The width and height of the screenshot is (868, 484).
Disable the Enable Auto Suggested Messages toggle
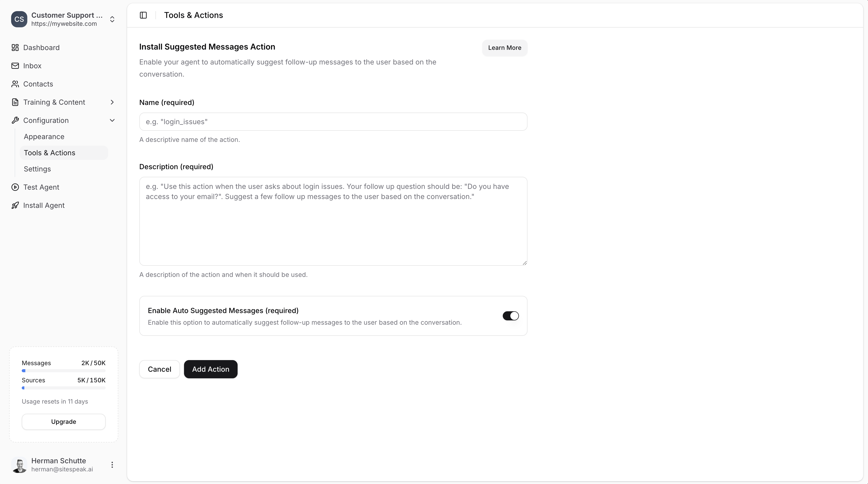pyautogui.click(x=511, y=316)
